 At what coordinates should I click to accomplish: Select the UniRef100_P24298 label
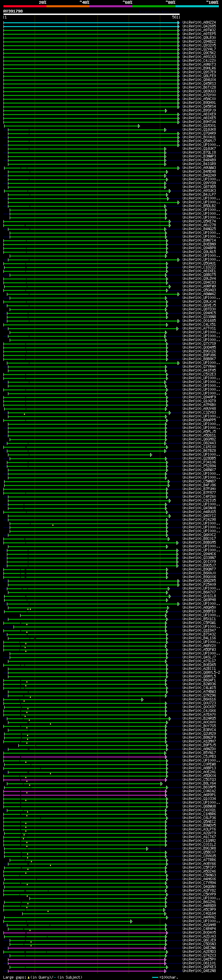(199, 520)
